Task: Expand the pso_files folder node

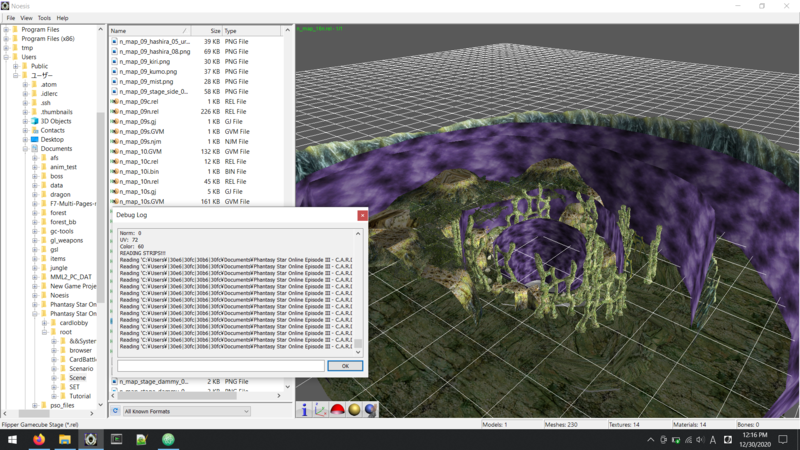Action: coord(35,406)
